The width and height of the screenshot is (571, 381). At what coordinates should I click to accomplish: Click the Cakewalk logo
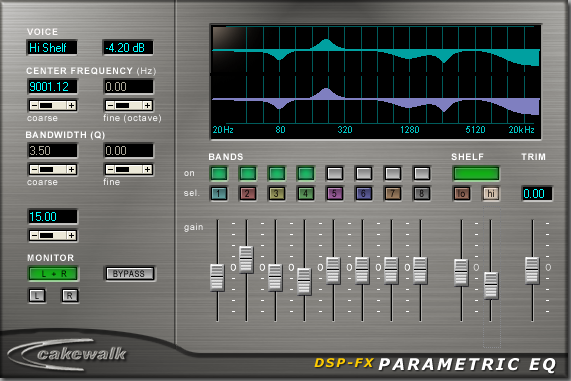(67, 354)
